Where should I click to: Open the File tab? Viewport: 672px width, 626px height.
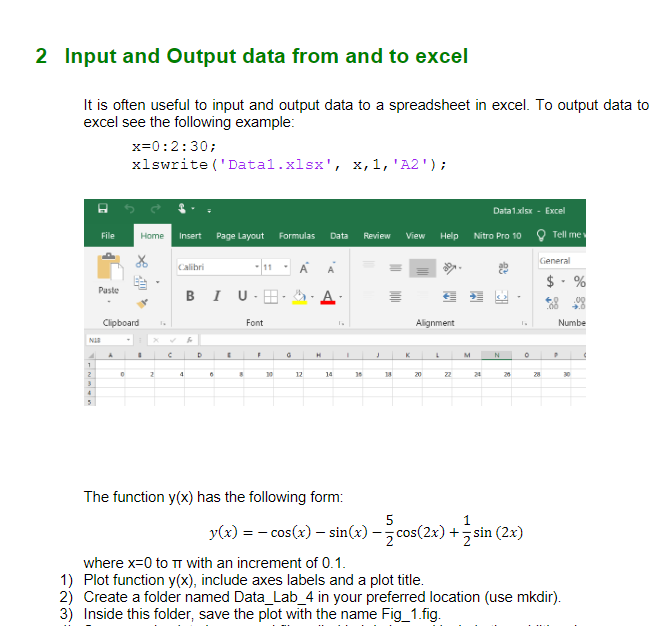coord(108,236)
